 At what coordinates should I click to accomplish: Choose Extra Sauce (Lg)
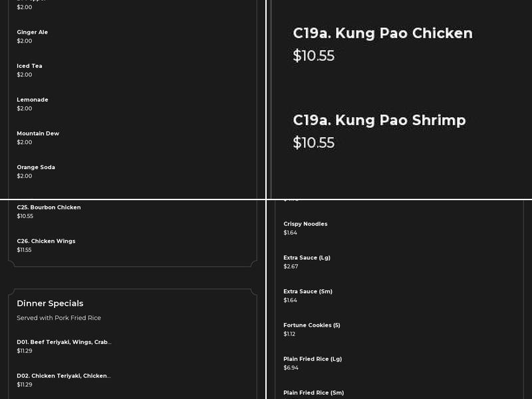(307, 257)
